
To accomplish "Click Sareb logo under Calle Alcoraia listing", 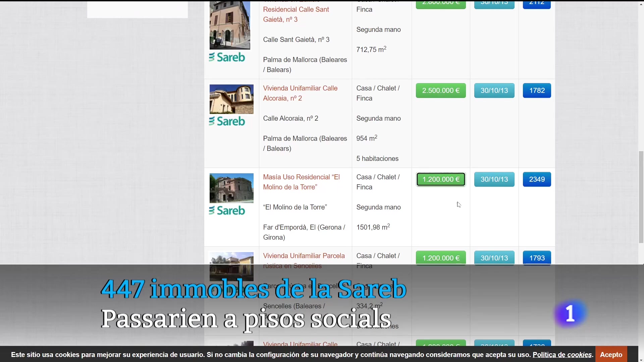I will click(x=227, y=121).
